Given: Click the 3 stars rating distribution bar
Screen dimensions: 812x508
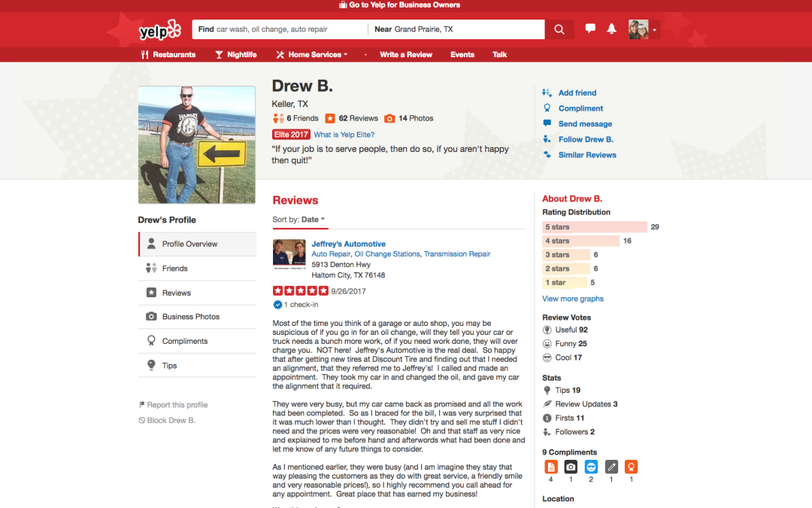Looking at the screenshot, I should (566, 255).
